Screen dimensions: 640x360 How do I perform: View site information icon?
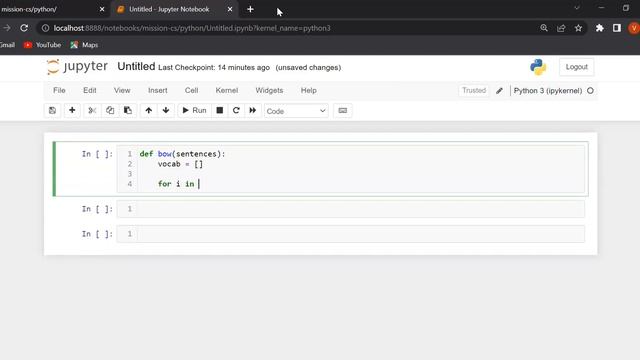coord(45,28)
